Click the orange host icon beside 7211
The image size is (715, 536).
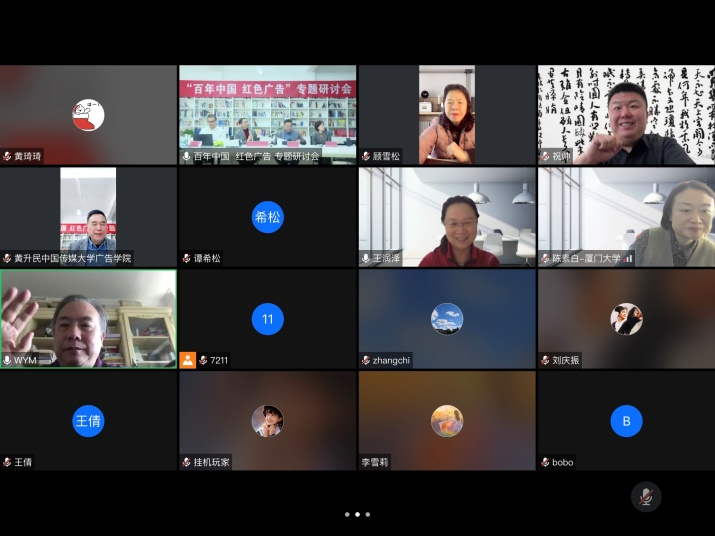[x=188, y=360]
